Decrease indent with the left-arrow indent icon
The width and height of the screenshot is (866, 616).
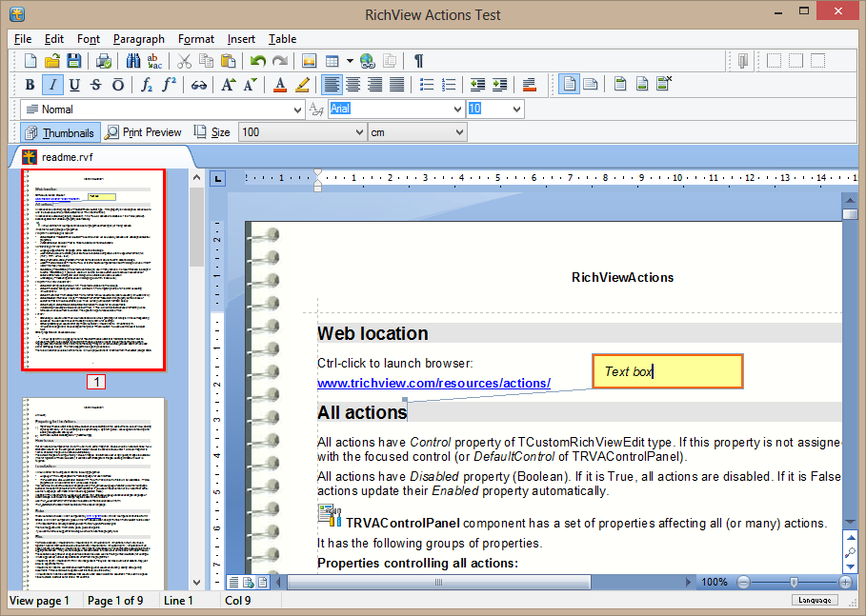(x=477, y=85)
